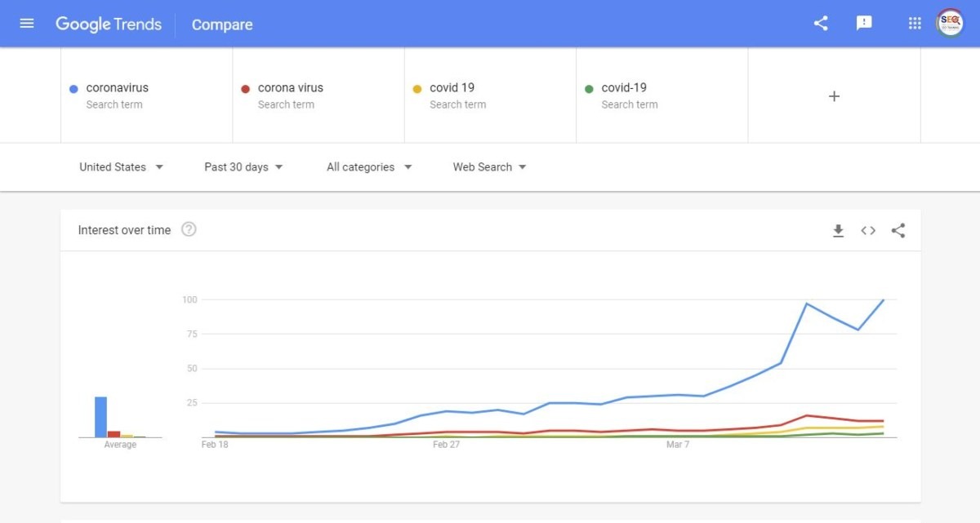
Task: Open help for Interest over time
Action: point(189,229)
